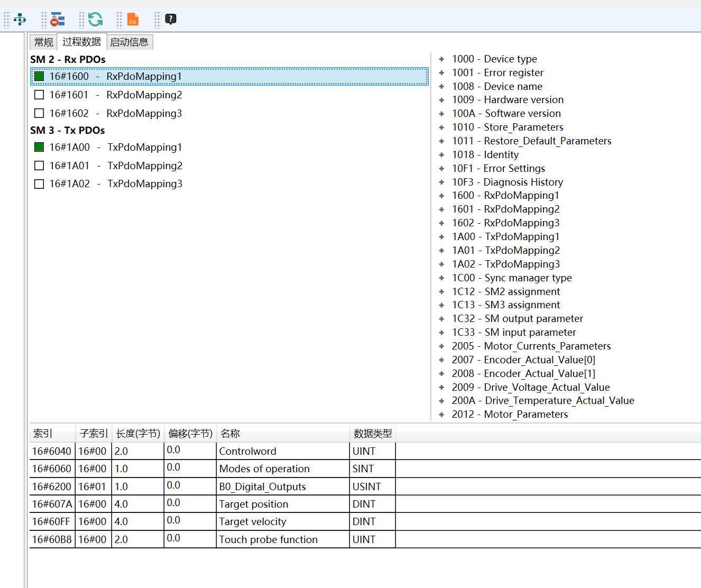
Task: Enable checkbox for 16#1601 RxPdoMapping2
Action: click(39, 95)
